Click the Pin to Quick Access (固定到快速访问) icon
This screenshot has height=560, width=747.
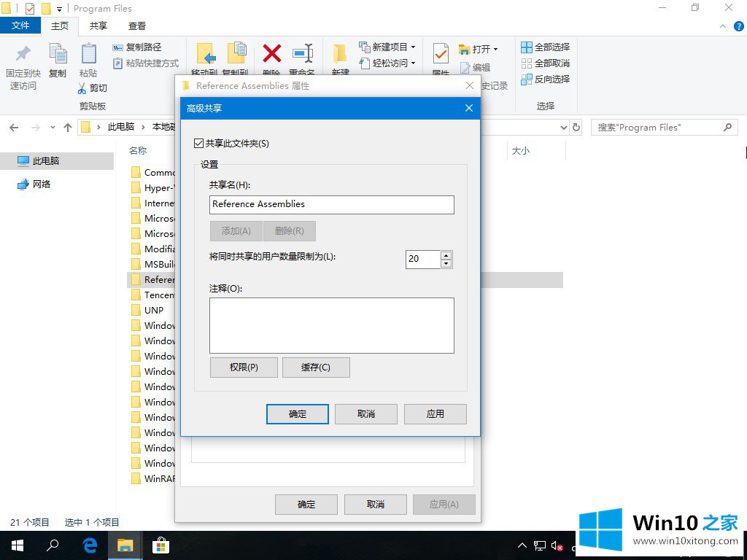pos(23,55)
